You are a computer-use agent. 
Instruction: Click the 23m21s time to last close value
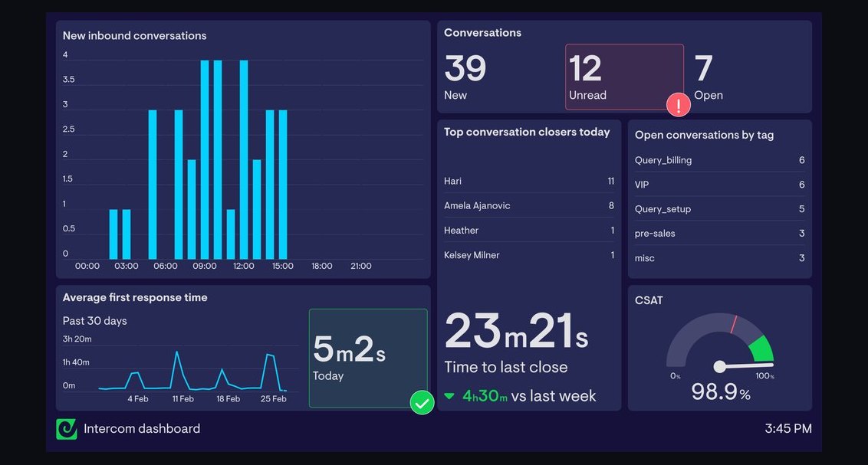[516, 331]
